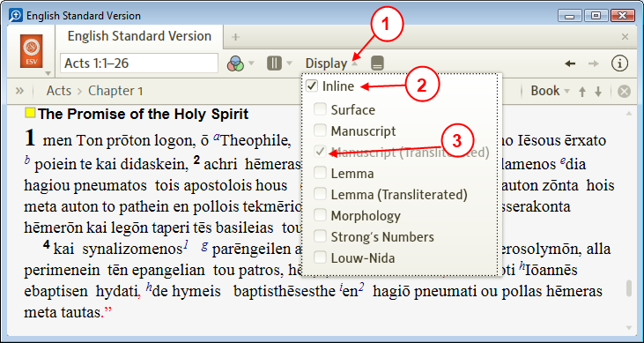Viewport: 644px width, 343px height.
Task: Open footnote 2 after en
Action: (x=361, y=287)
